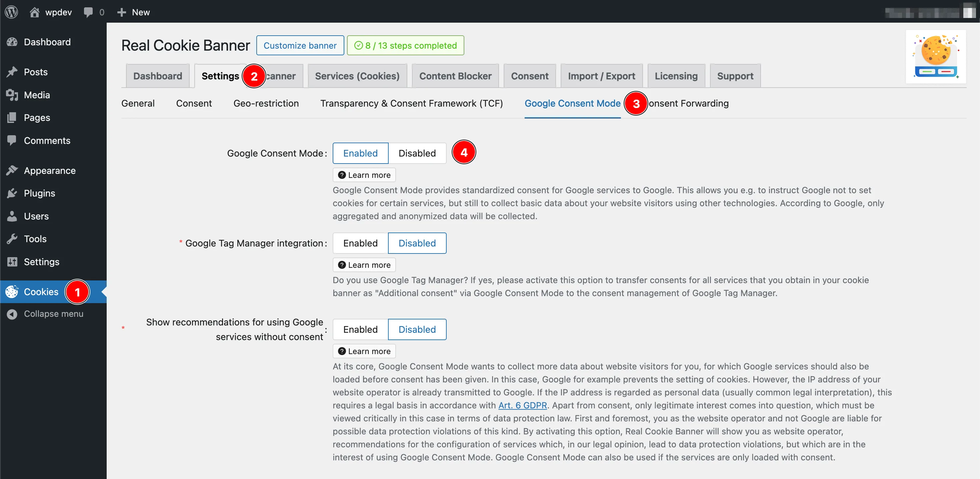Open the Art. 6 GDPR link

(522, 405)
